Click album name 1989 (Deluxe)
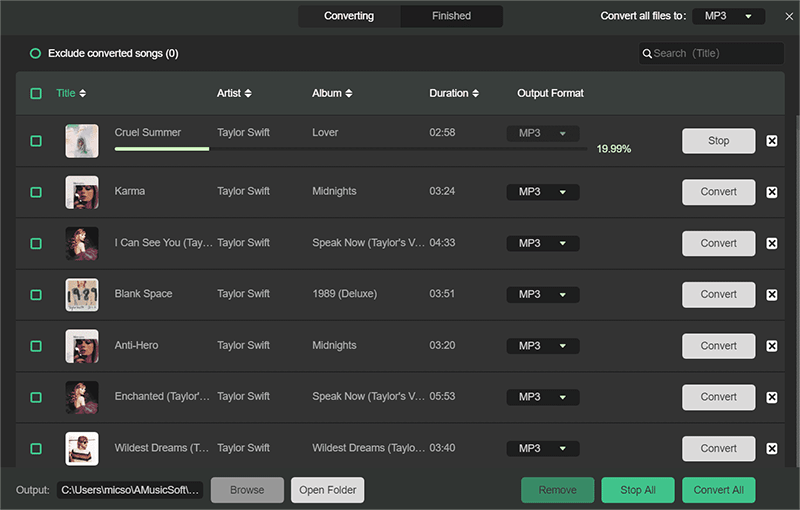The image size is (800, 510). tap(344, 294)
